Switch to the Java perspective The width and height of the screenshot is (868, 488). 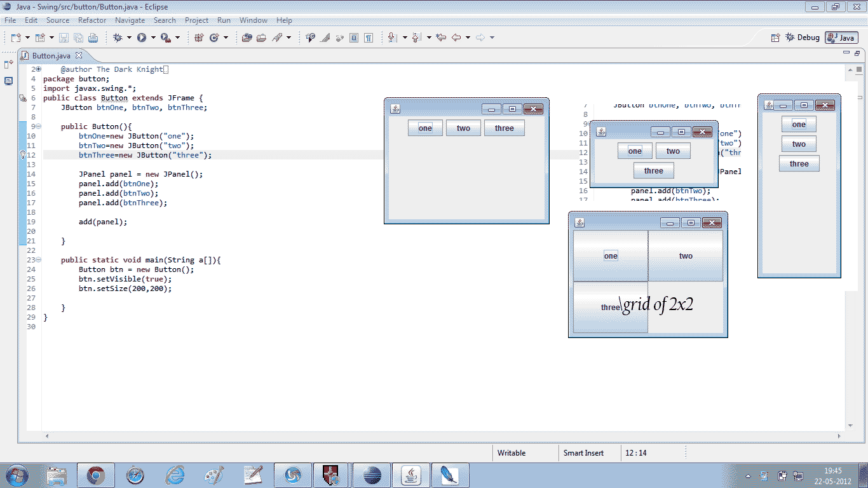pyautogui.click(x=841, y=37)
